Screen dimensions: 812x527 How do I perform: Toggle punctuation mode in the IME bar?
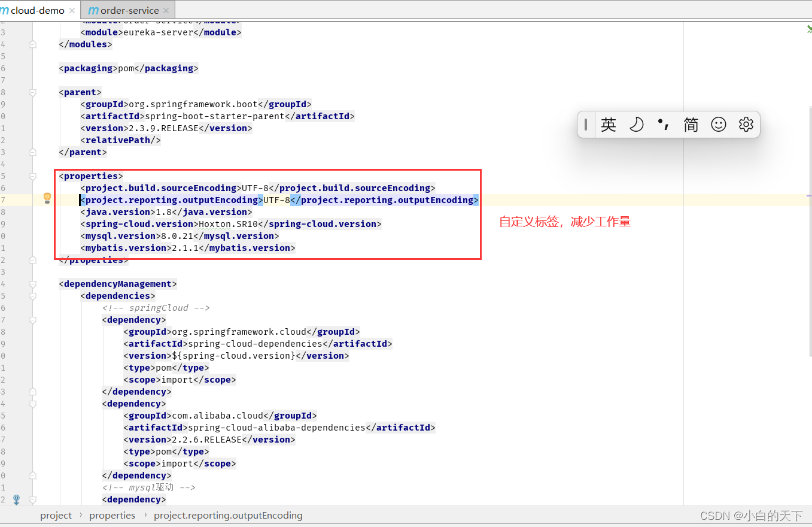663,124
